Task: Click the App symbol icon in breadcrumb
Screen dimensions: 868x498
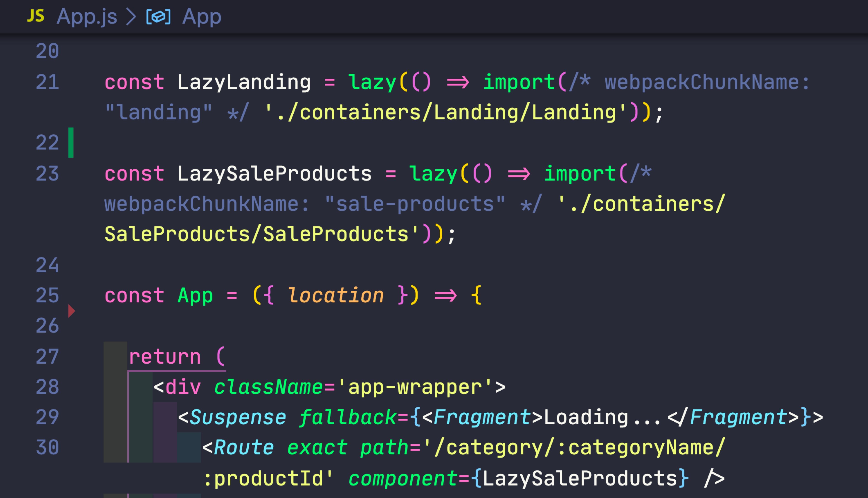Action: point(158,17)
